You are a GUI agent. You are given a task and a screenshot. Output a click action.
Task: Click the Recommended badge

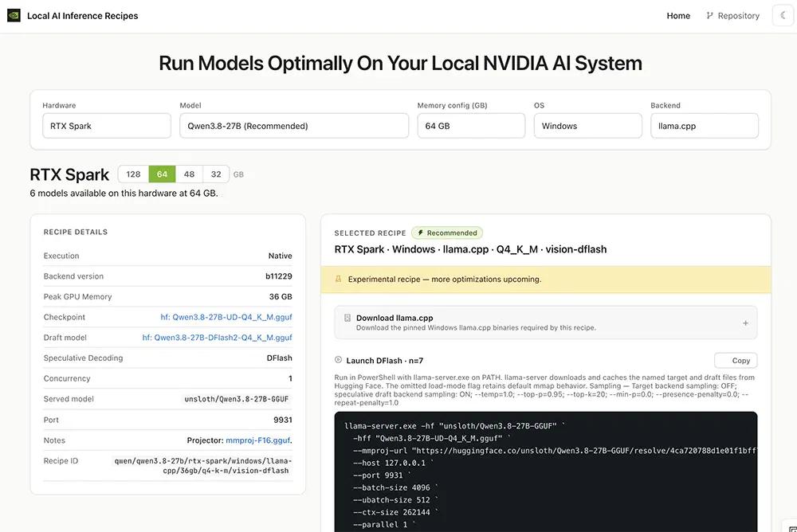pos(447,233)
